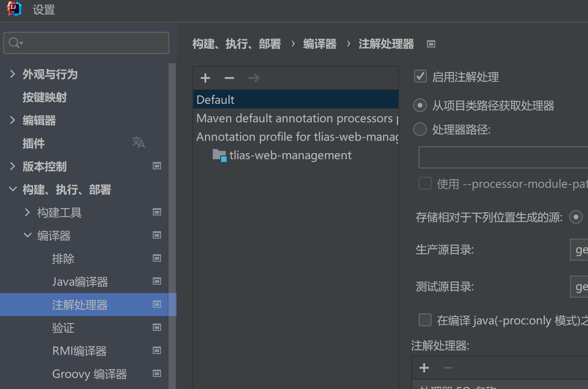Viewport: 588px width, 389px height.
Task: Click the external-view icon beside breadcrumb 注解处理器
Action: pyautogui.click(x=431, y=44)
